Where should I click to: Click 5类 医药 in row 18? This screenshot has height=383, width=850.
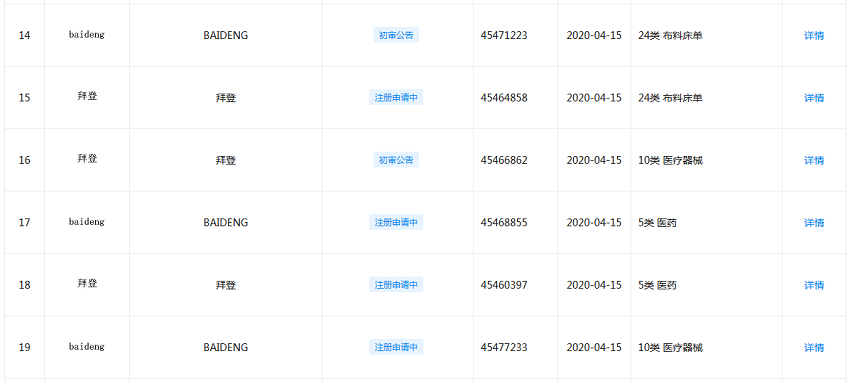[x=658, y=285]
